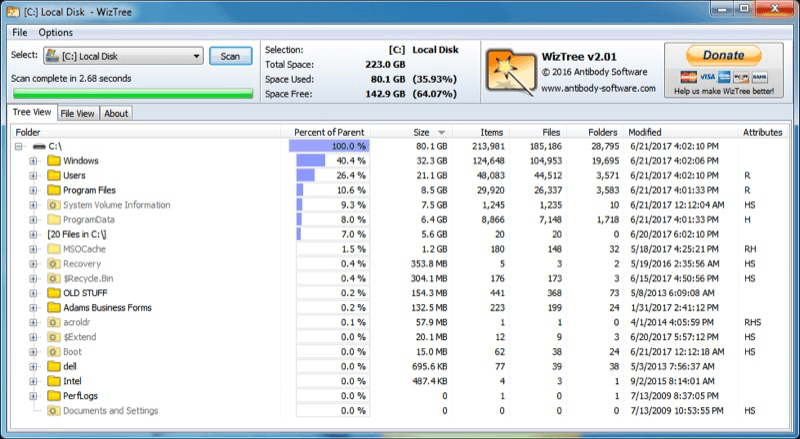Image resolution: width=800 pixels, height=439 pixels.
Task: Expand the Program Files folder node
Action: 34,190
